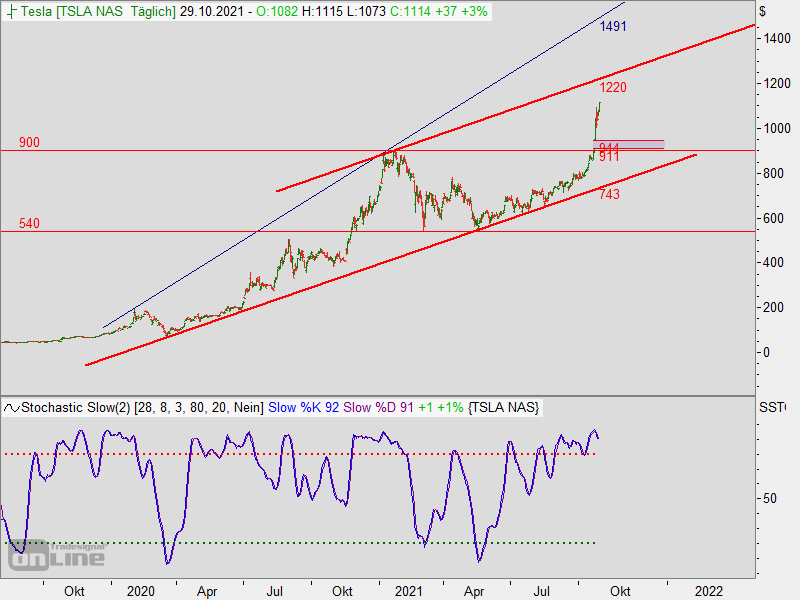
Task: Toggle the Nein setting in Stochastic parameters
Action: pyautogui.click(x=252, y=407)
